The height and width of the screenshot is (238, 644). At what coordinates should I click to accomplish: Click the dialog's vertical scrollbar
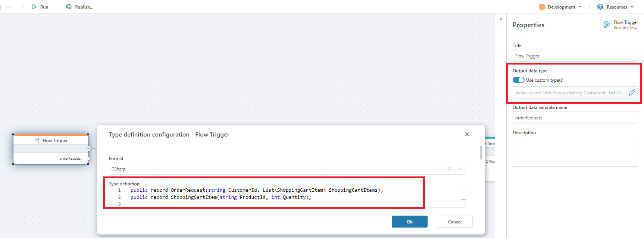tap(481, 152)
